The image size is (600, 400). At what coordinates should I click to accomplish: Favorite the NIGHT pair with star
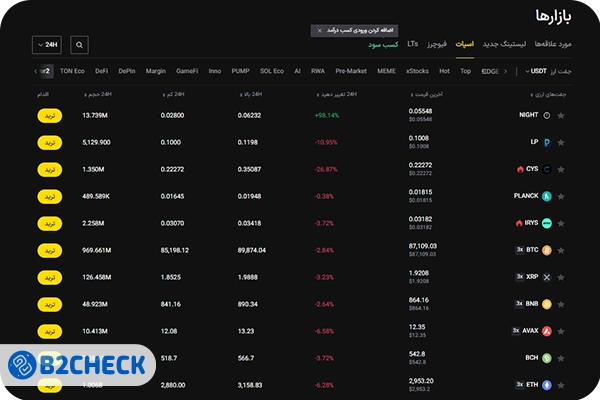click(561, 115)
